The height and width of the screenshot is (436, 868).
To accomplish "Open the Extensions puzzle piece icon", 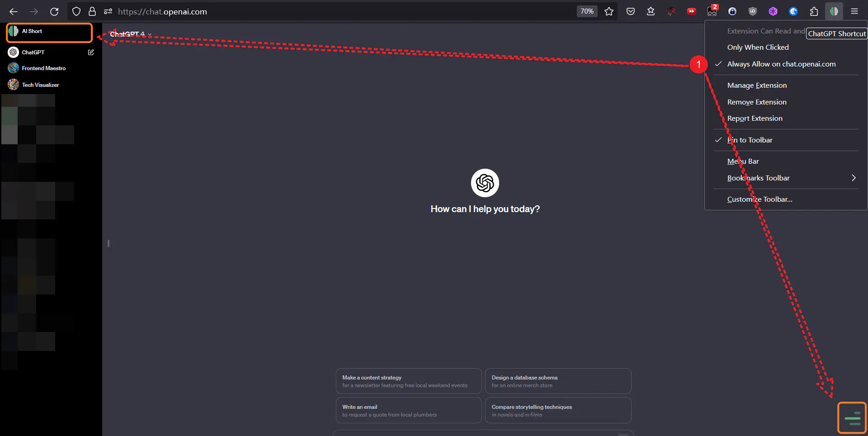I will tap(814, 11).
